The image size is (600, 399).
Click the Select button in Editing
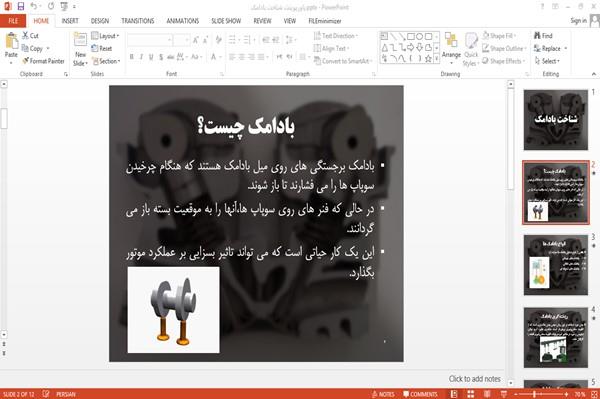547,61
